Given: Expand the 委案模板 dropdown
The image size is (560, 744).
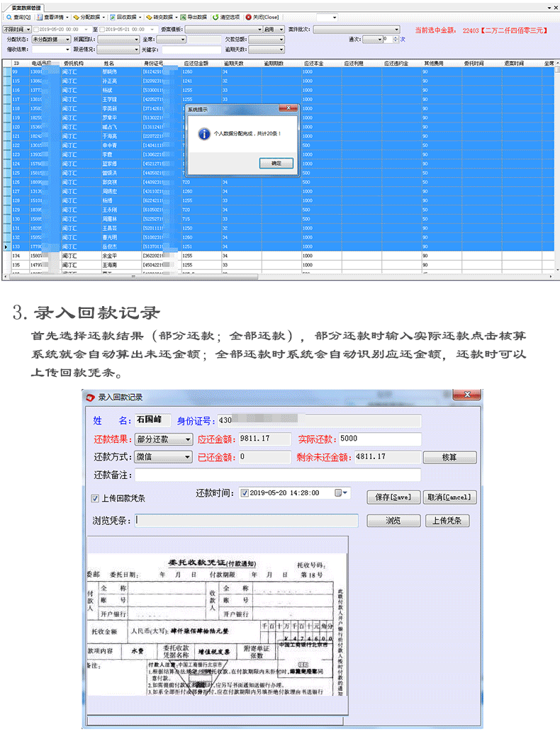Looking at the screenshot, I should 223,30.
